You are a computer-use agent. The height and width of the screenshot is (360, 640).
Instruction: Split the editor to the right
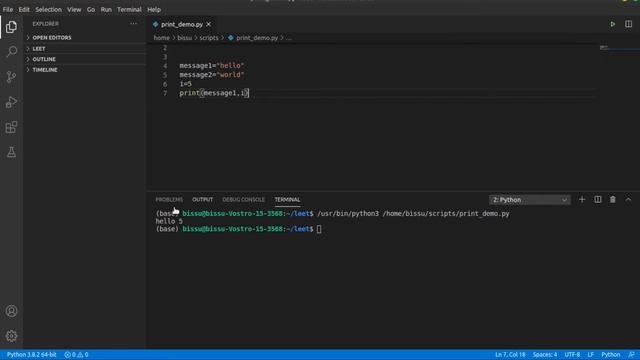click(629, 24)
